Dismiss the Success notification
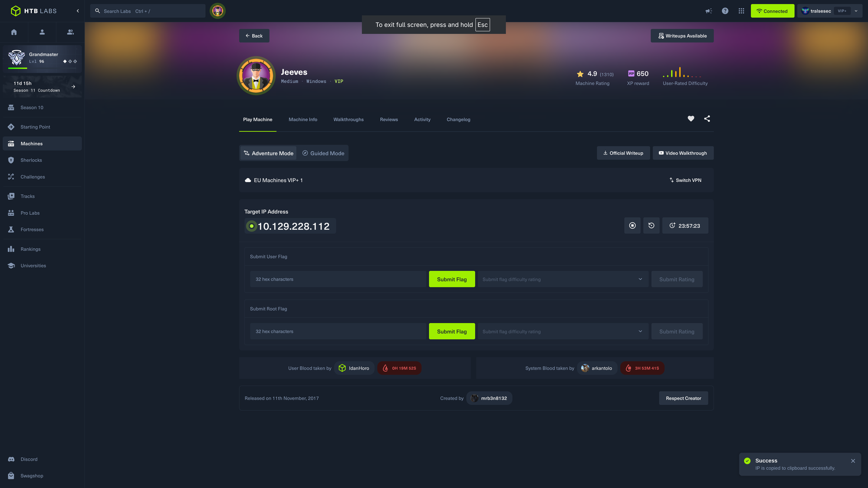868x488 pixels. click(x=853, y=461)
